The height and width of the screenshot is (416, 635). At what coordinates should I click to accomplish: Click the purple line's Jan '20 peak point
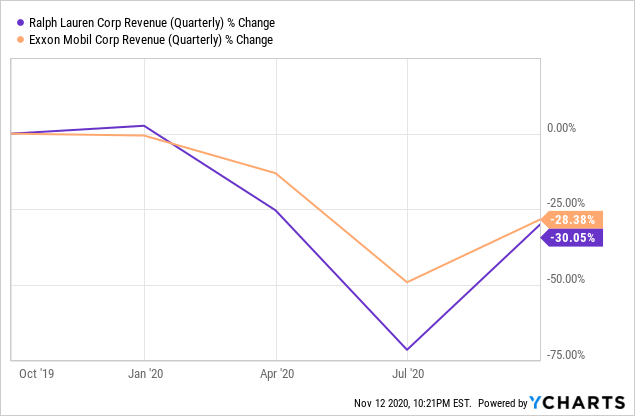pos(144,126)
